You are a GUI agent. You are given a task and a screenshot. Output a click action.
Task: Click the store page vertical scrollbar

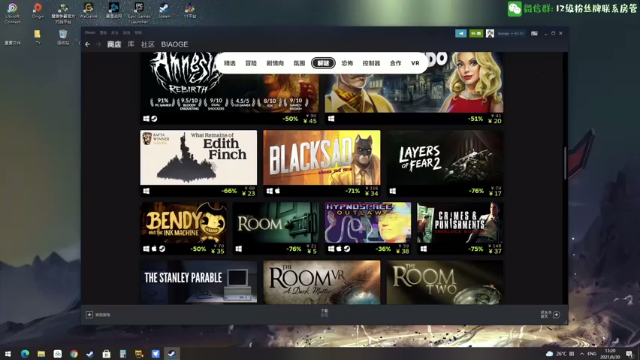[x=565, y=163]
